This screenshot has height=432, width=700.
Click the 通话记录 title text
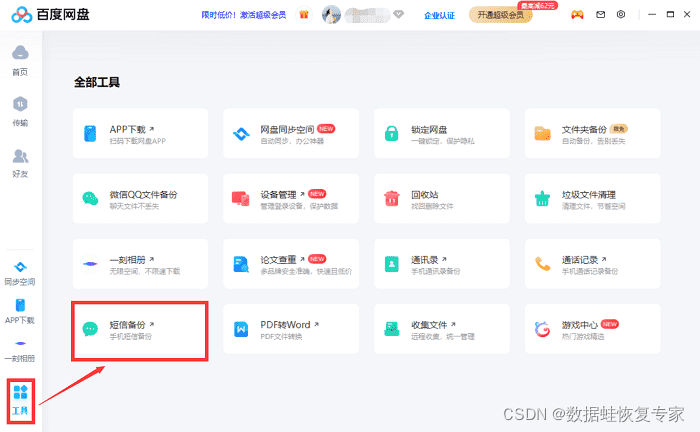pyautogui.click(x=579, y=260)
